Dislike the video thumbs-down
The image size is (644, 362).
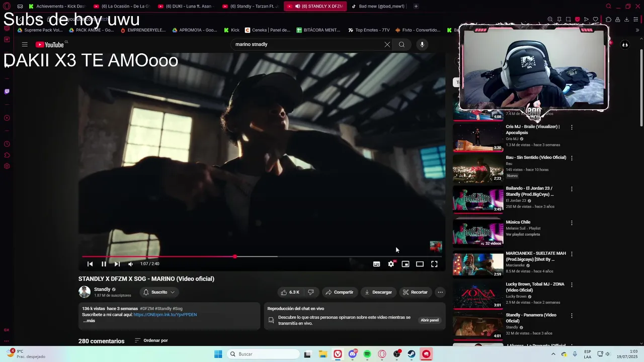311,292
